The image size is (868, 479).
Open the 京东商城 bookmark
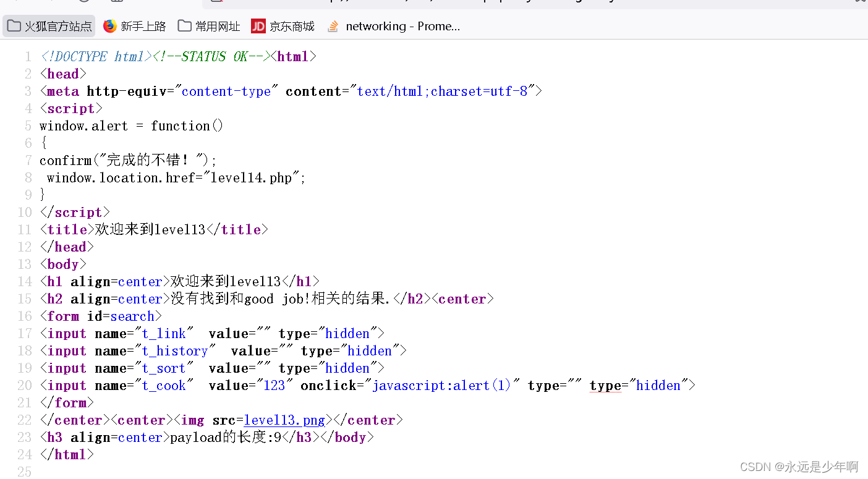(283, 26)
